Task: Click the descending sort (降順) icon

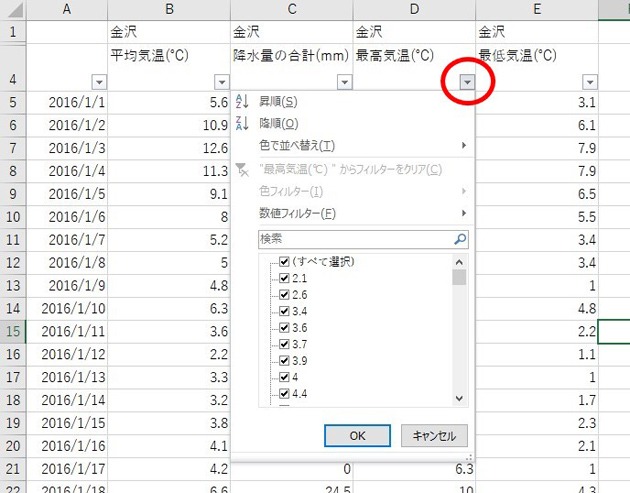Action: click(241, 124)
